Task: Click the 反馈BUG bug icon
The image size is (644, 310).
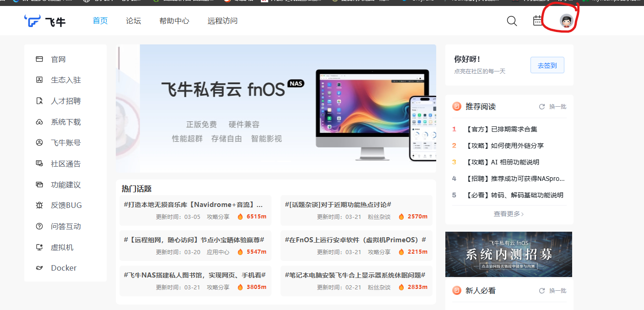Action: pos(39,205)
